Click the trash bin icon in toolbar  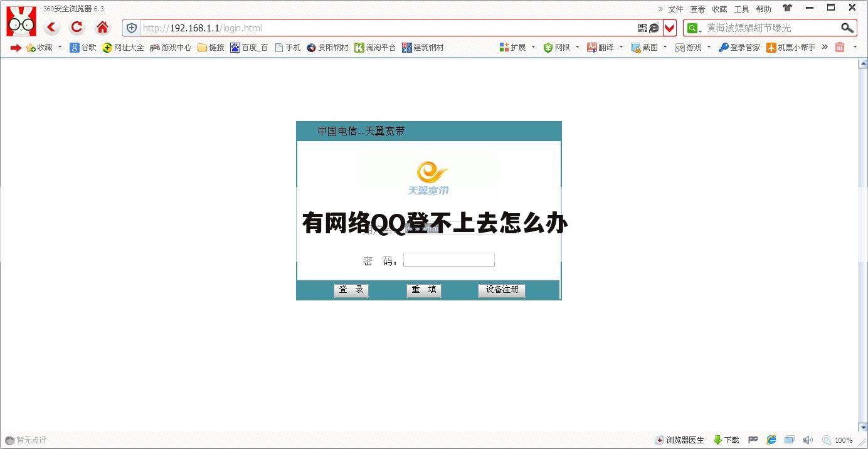coord(840,48)
